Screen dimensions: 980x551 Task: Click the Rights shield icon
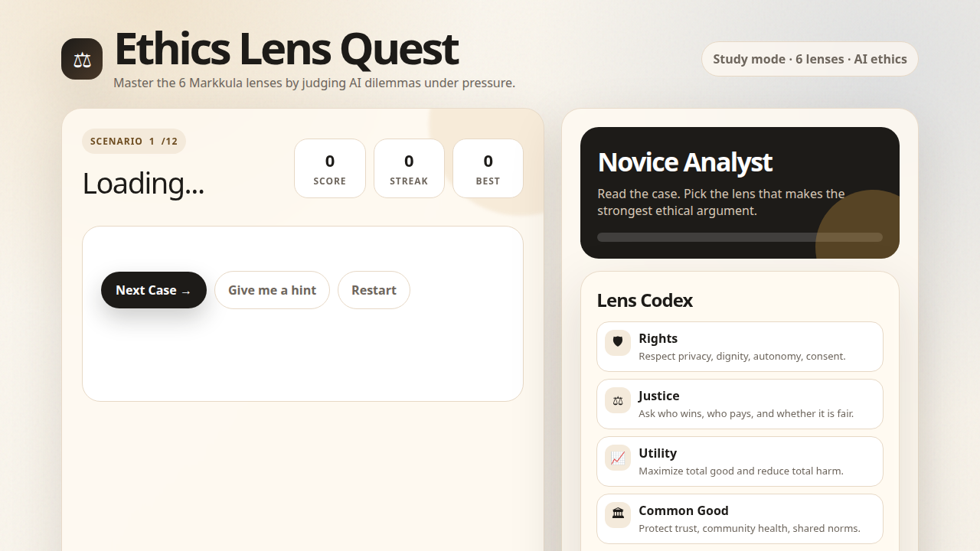click(x=618, y=342)
